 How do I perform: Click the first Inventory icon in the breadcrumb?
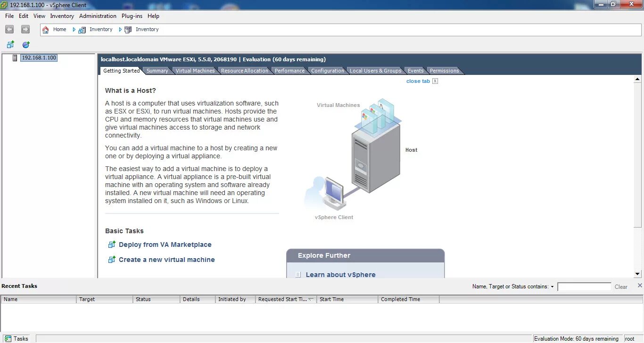tap(82, 29)
